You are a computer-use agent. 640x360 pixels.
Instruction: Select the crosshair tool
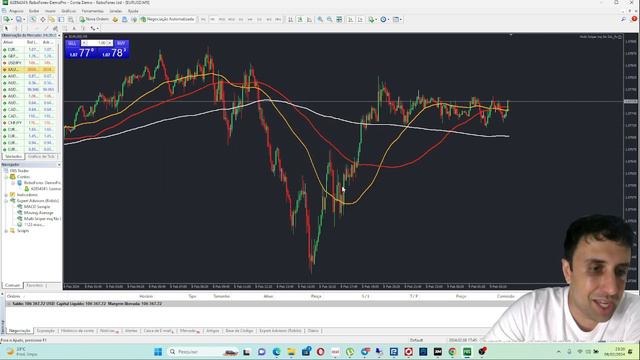pos(16,28)
